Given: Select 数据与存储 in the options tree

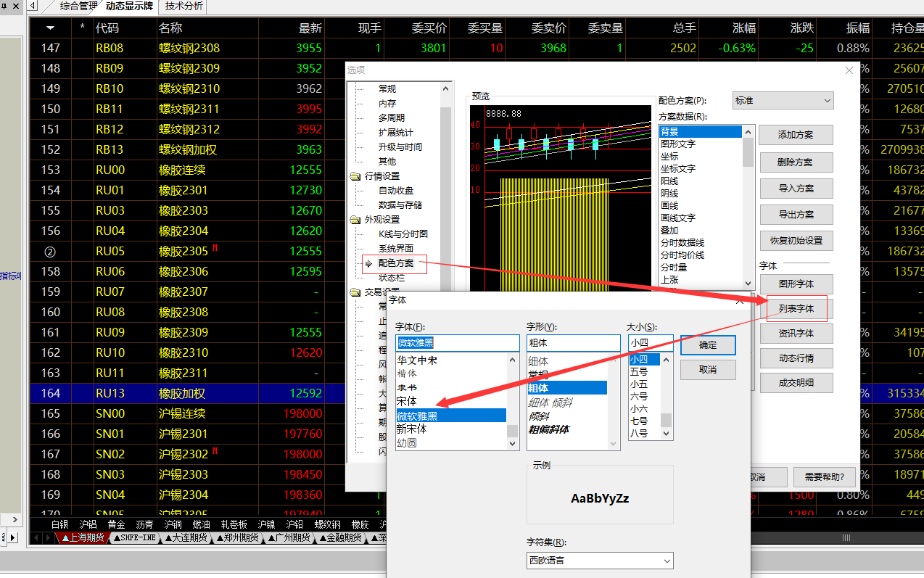Looking at the screenshot, I should pyautogui.click(x=400, y=205).
